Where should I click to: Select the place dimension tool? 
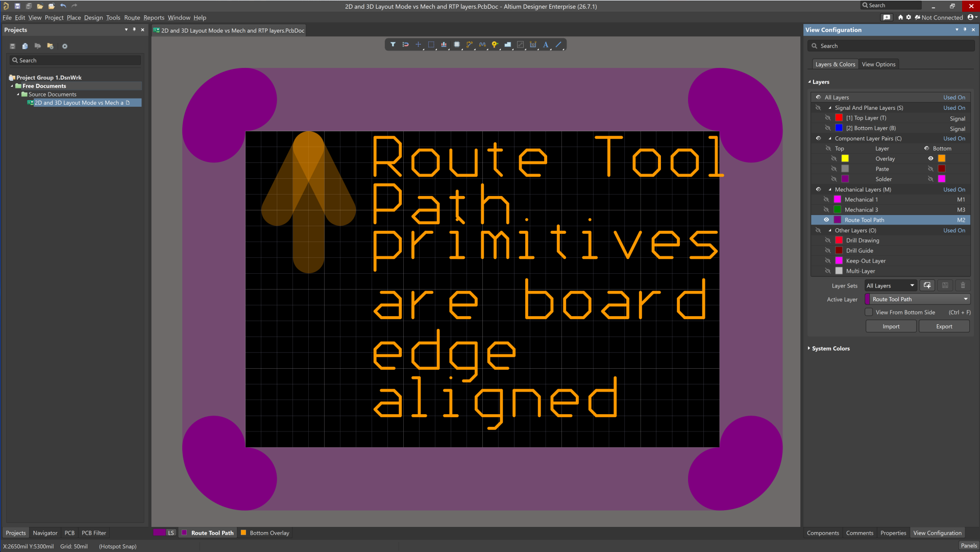click(x=533, y=45)
